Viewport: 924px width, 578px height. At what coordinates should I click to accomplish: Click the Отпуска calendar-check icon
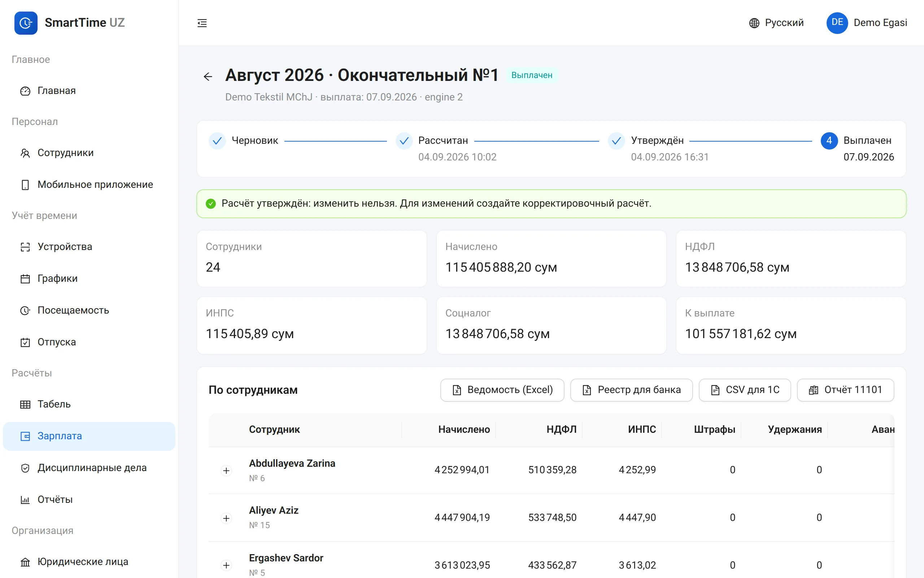click(x=25, y=342)
